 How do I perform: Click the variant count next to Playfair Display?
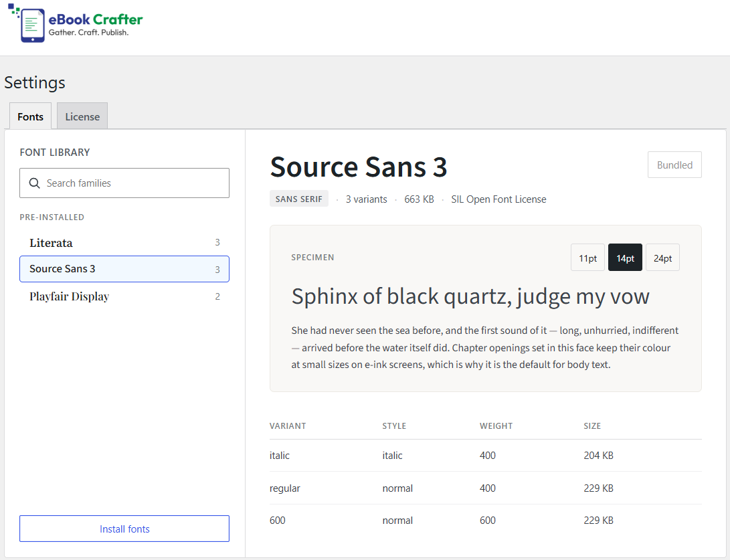[217, 296]
